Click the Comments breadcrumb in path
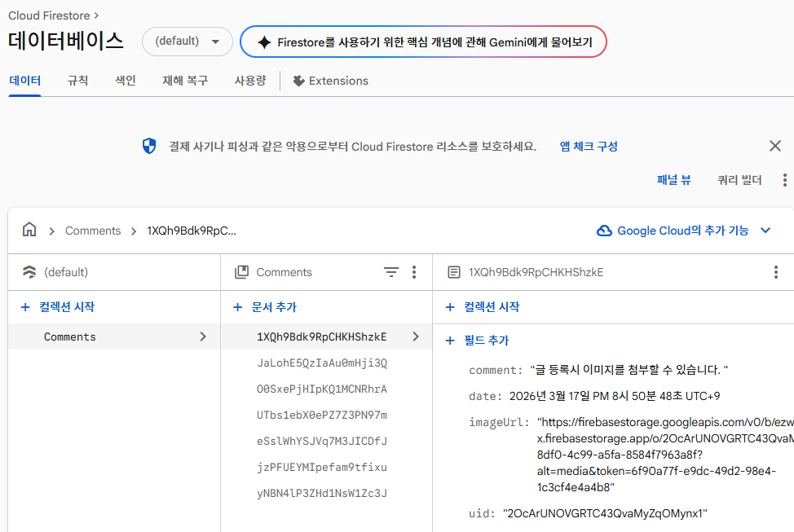This screenshot has width=794, height=532. point(93,231)
